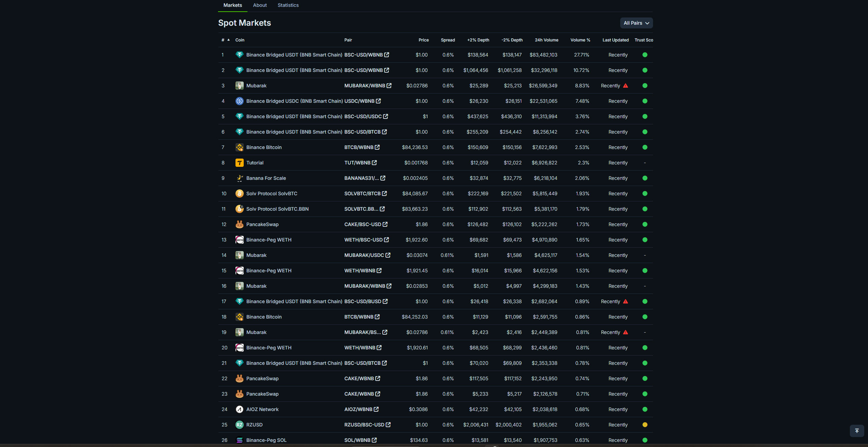This screenshot has height=447, width=868.
Task: Open Banana For Scale coin link
Action: click(x=266, y=178)
